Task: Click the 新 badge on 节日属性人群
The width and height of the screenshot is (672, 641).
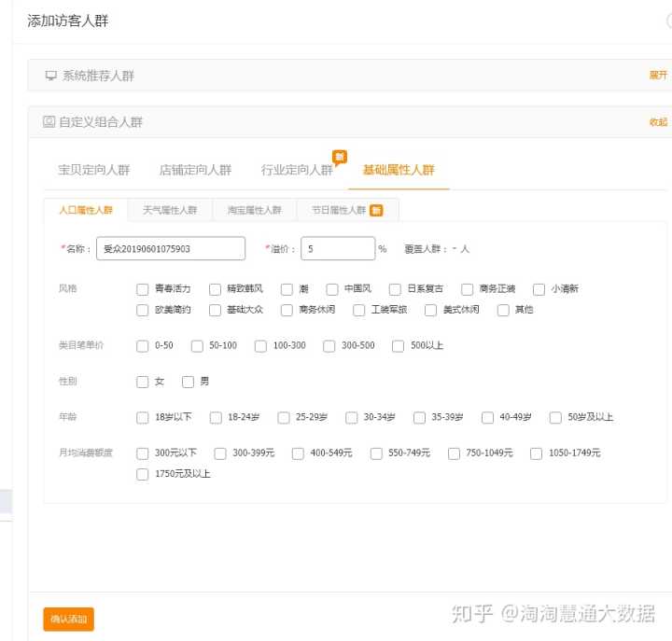Action: click(376, 211)
